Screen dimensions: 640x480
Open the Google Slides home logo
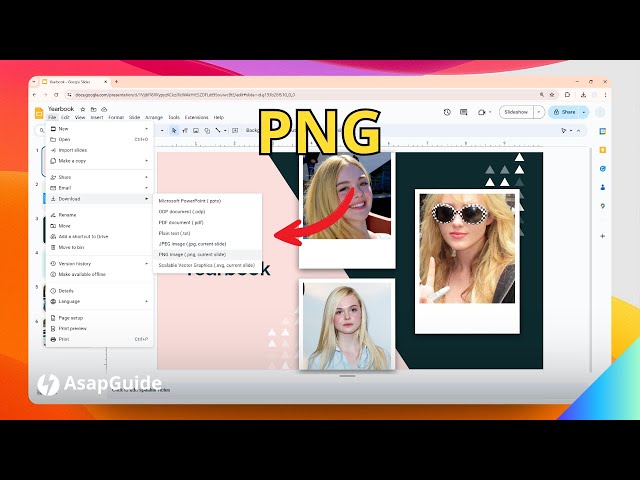tap(39, 113)
